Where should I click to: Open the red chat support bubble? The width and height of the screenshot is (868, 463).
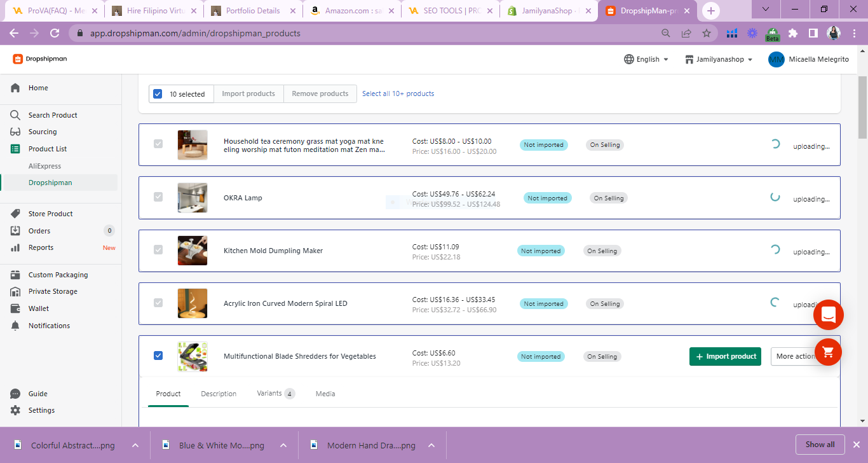click(x=829, y=314)
